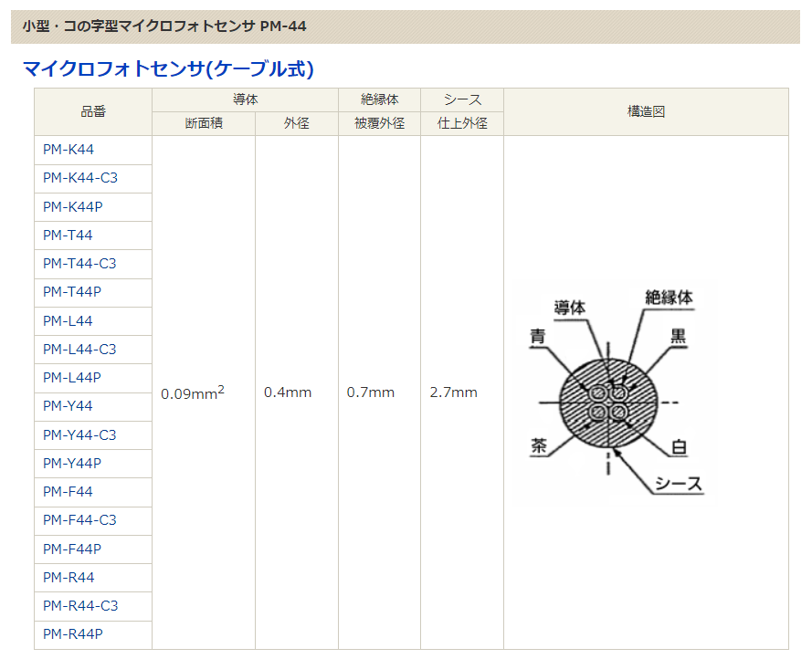Open the PM-Y44-C3 product link
This screenshot has height=659, width=812.
click(79, 434)
